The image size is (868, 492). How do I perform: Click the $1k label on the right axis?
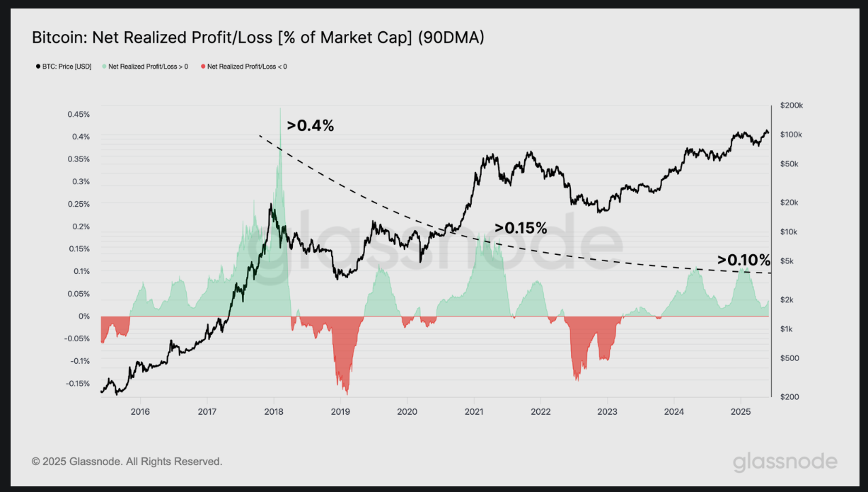[x=785, y=329]
